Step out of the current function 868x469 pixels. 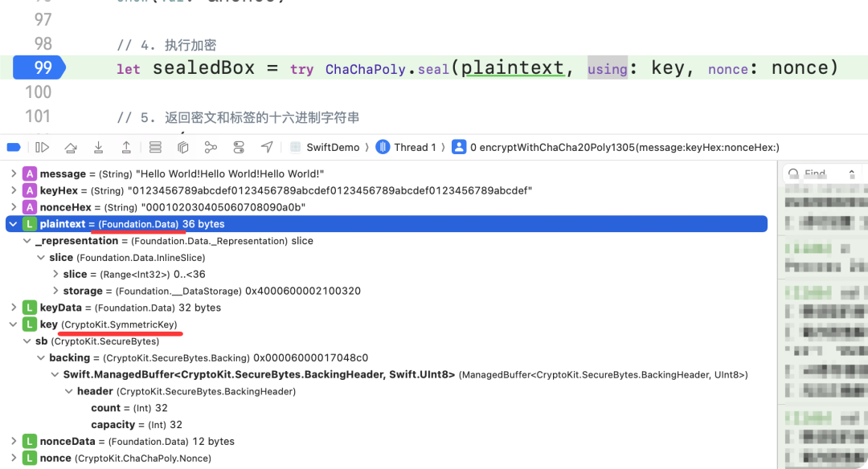126,147
